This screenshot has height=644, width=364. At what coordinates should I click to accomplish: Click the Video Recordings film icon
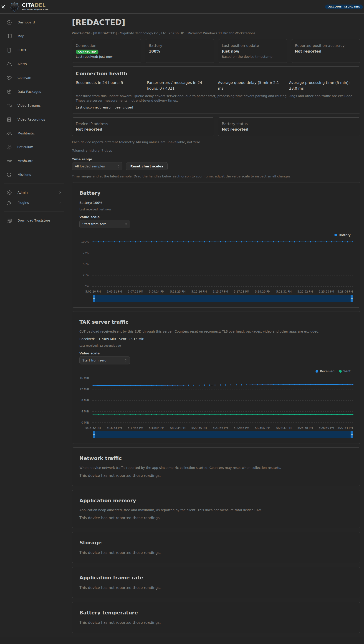(9, 119)
